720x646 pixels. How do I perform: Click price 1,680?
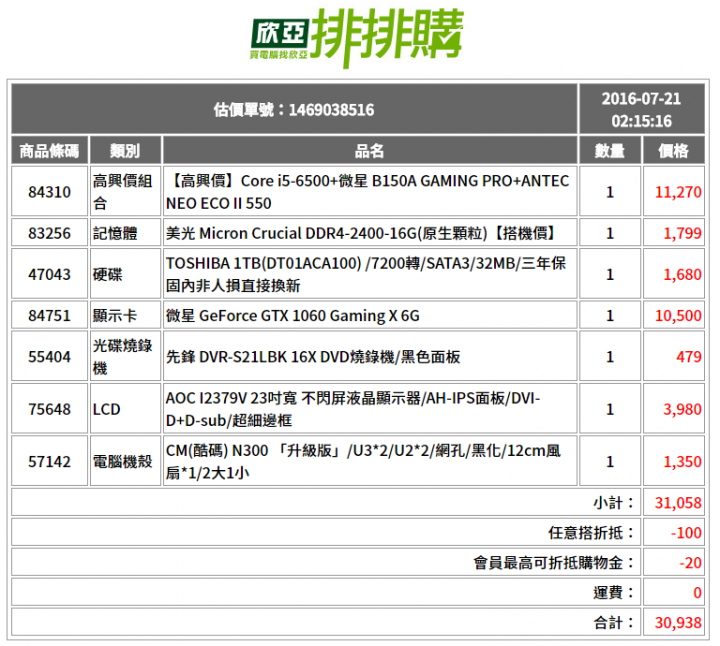tap(682, 274)
